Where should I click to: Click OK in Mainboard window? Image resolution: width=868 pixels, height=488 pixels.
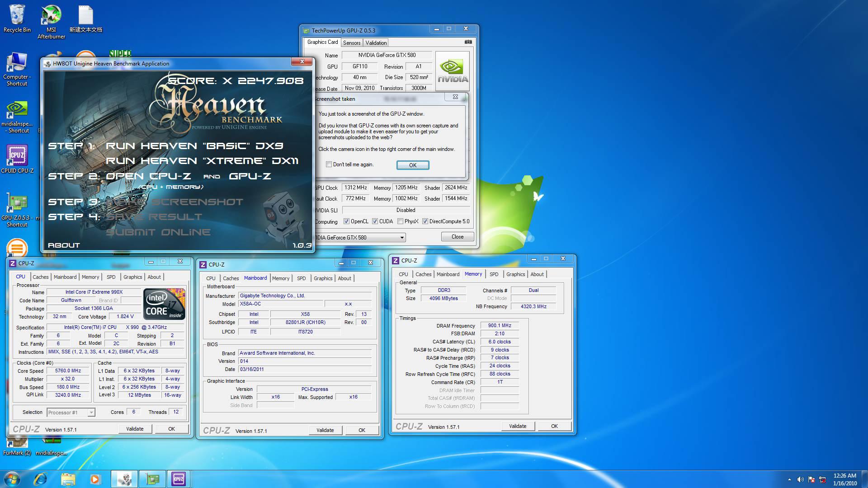[x=362, y=430]
